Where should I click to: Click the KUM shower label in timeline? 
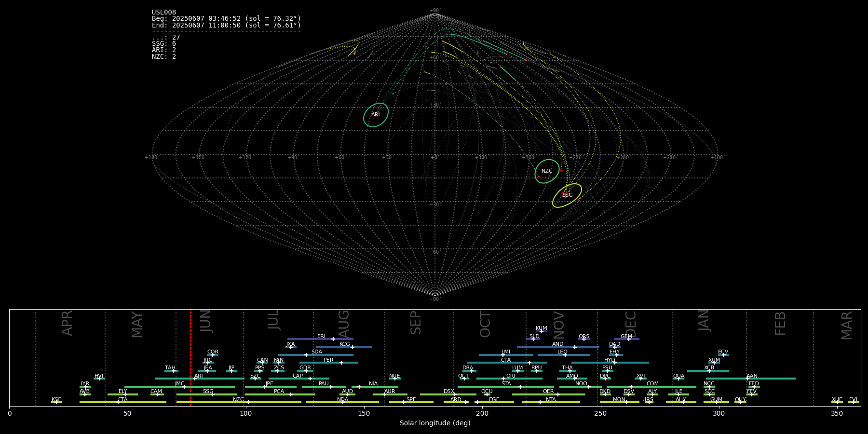point(541,328)
